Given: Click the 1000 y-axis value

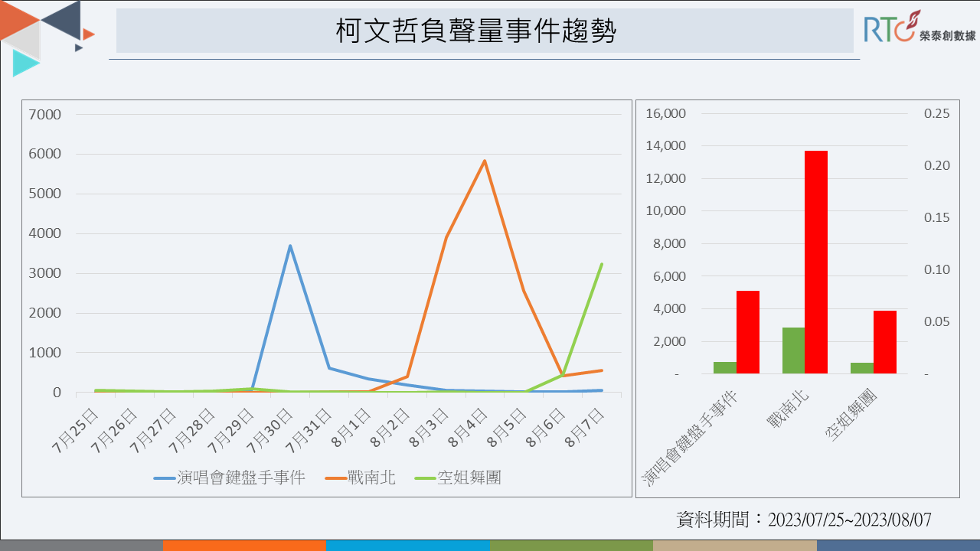Looking at the screenshot, I should pos(45,353).
